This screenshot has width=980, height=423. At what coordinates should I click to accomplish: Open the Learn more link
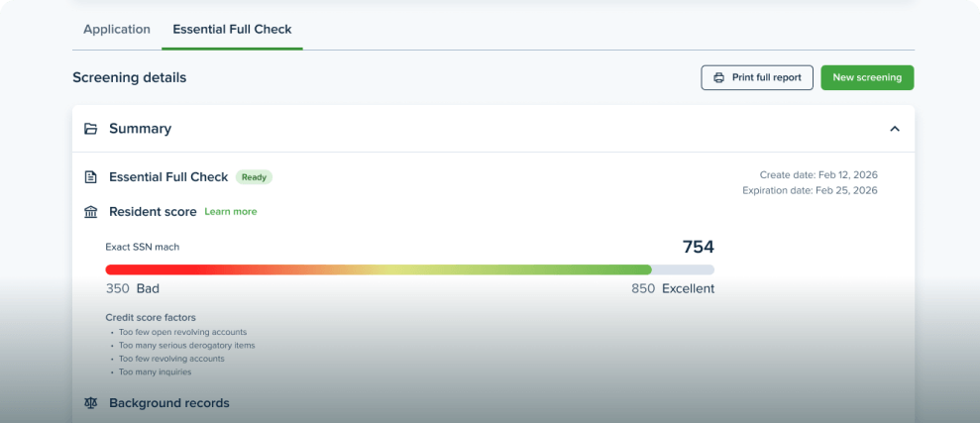[x=230, y=212]
